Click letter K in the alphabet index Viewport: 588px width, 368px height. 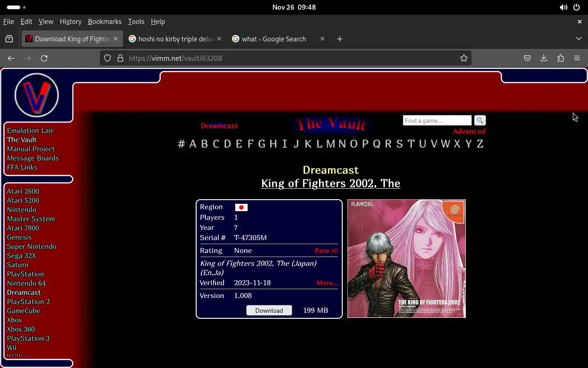click(308, 144)
